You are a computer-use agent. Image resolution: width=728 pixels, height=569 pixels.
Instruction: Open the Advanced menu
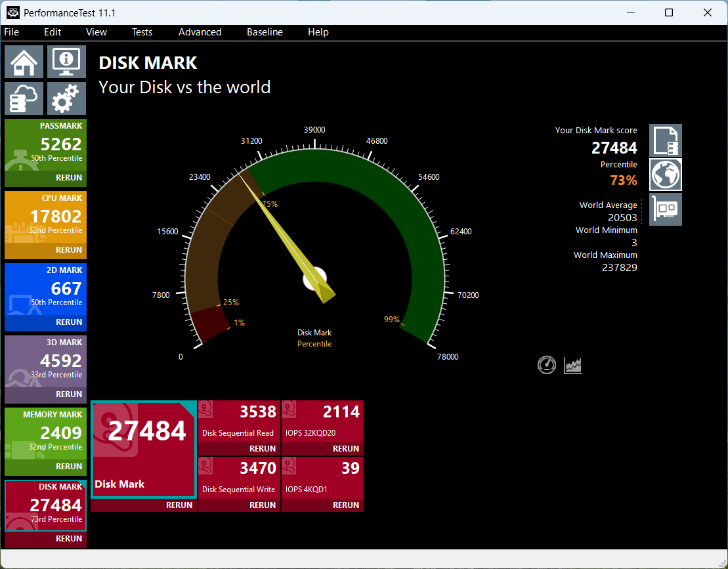pos(200,32)
